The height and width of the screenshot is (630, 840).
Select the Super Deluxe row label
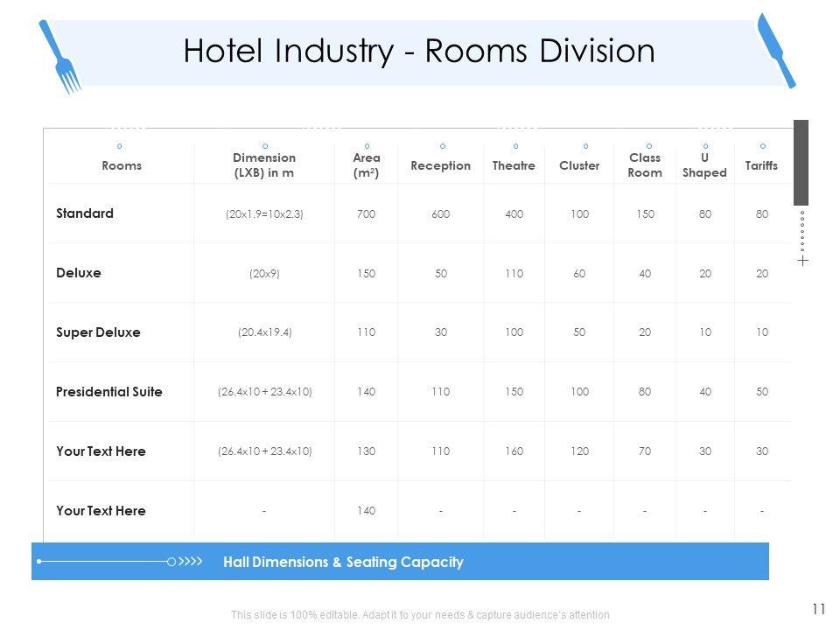pyautogui.click(x=98, y=332)
